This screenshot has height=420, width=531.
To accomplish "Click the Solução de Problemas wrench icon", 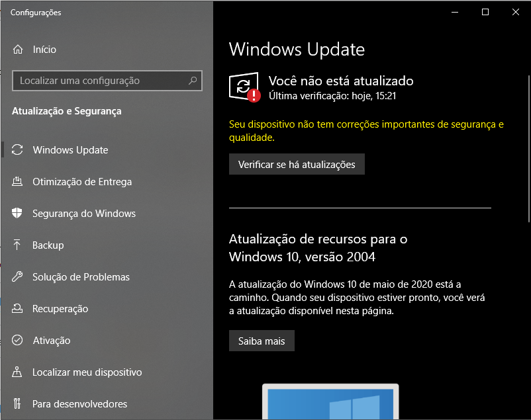I will [17, 276].
